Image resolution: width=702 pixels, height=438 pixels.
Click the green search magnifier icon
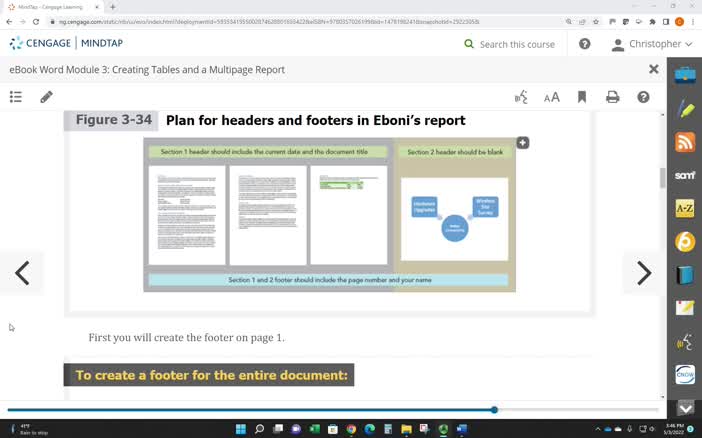[469, 44]
